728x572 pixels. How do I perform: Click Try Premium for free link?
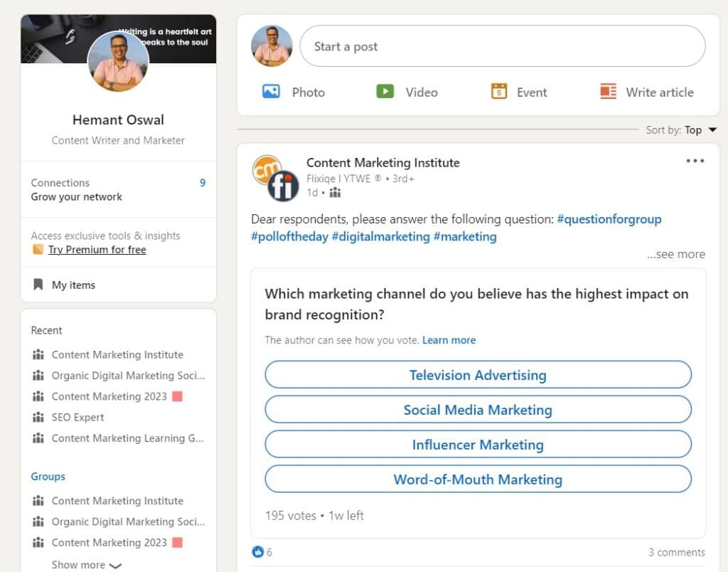[97, 250]
